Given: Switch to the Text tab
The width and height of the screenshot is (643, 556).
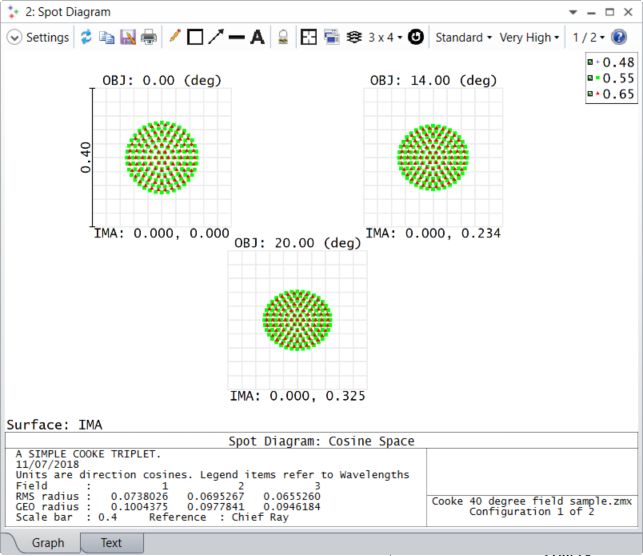Looking at the screenshot, I should pos(111,542).
